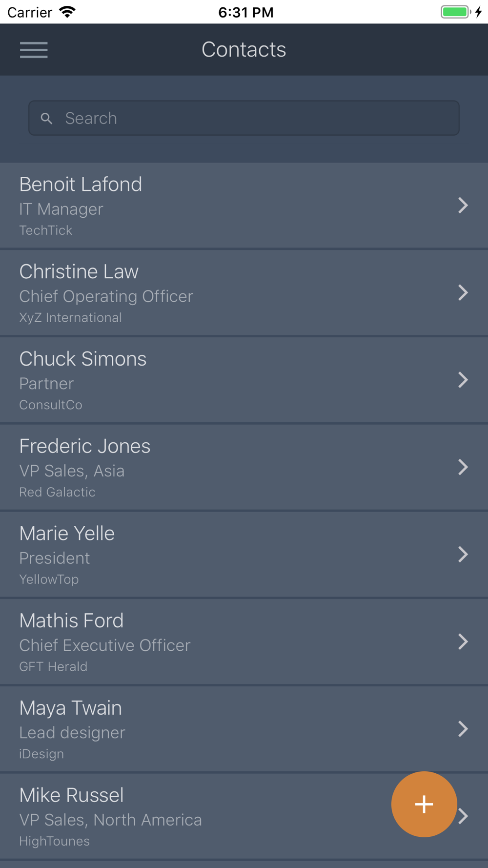
Task: Open Chuck Simons' chevron arrow
Action: coord(463,380)
